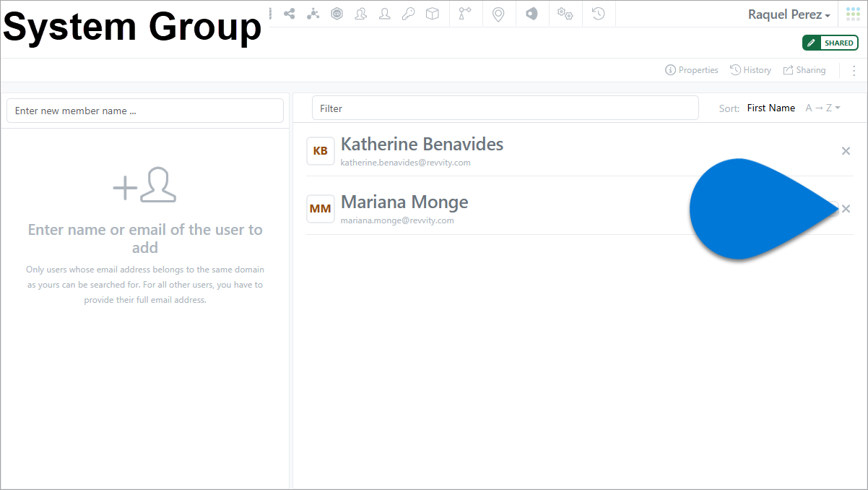
Task: Open the History link below the toolbar
Action: (x=750, y=70)
